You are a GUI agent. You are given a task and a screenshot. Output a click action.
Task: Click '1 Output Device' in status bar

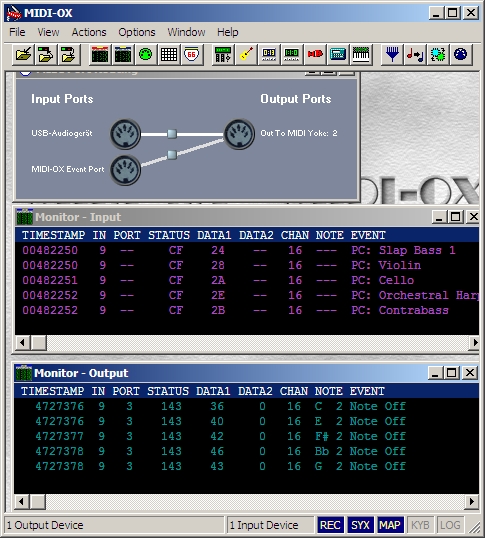[45, 525]
